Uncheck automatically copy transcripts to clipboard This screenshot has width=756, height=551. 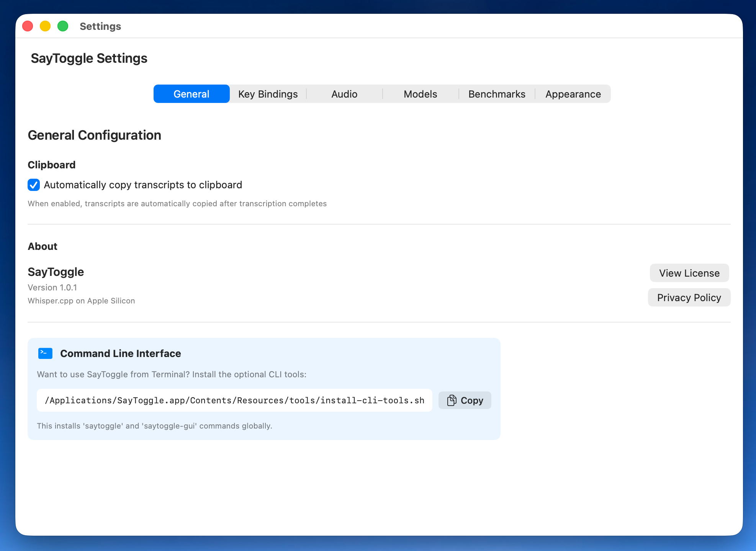(x=34, y=185)
